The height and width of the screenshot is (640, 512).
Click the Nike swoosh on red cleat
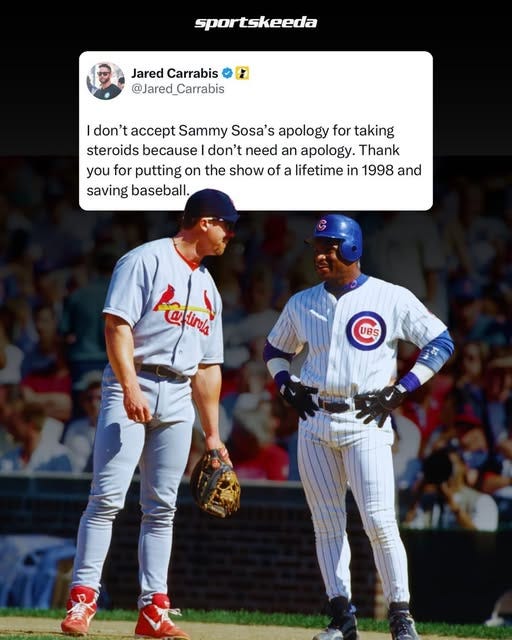(152, 622)
